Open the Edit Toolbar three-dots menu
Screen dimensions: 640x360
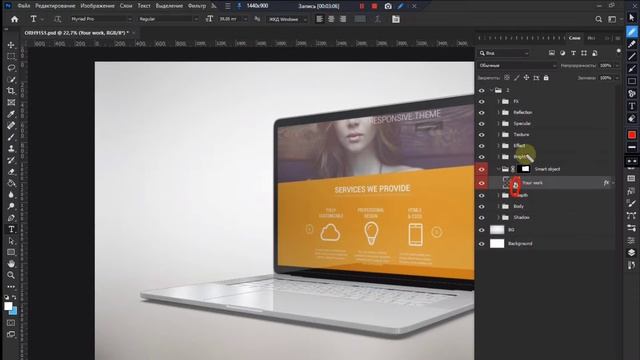11,287
